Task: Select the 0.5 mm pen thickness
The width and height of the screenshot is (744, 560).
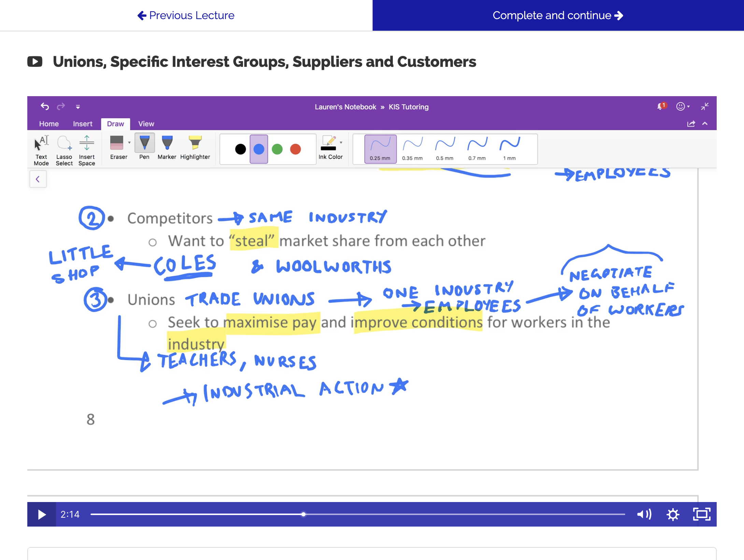Action: pyautogui.click(x=445, y=149)
